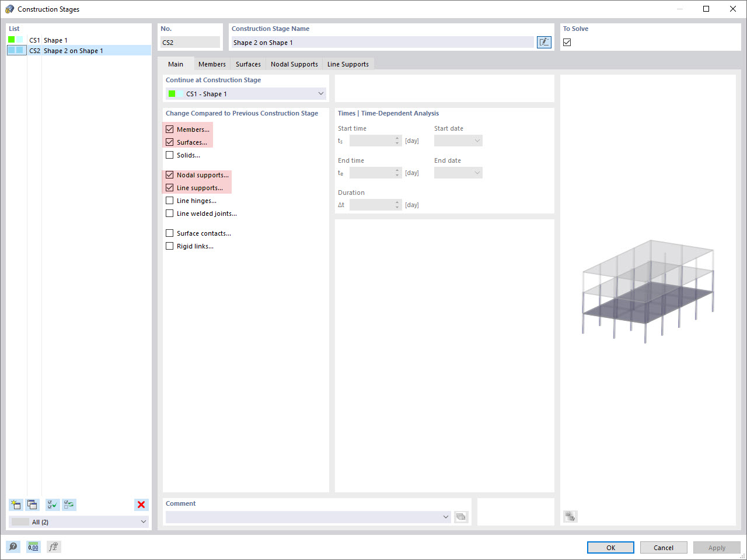Create a new construction stage
The image size is (747, 560).
(16, 505)
